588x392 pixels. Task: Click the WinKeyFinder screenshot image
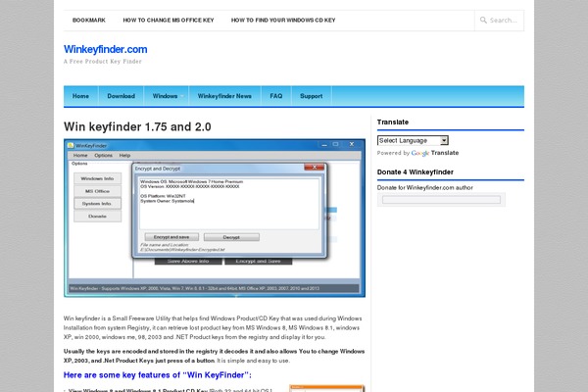coord(215,218)
